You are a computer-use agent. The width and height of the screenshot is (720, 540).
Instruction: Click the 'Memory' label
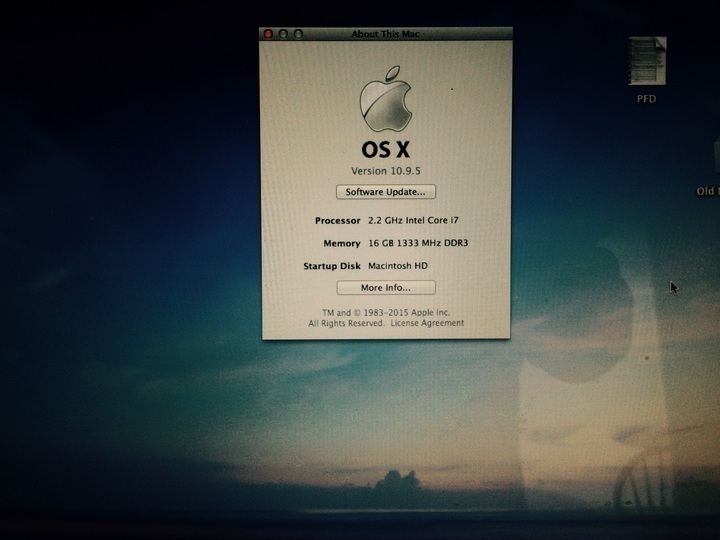point(342,243)
